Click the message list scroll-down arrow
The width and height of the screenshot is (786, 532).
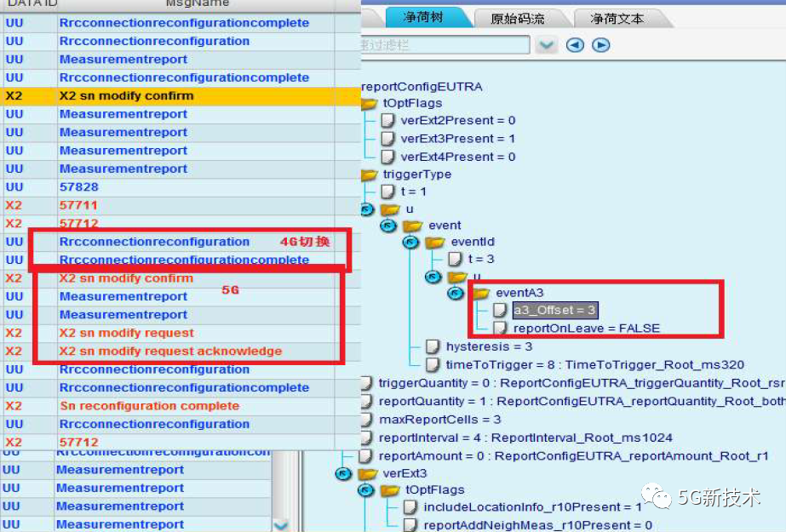click(279, 525)
